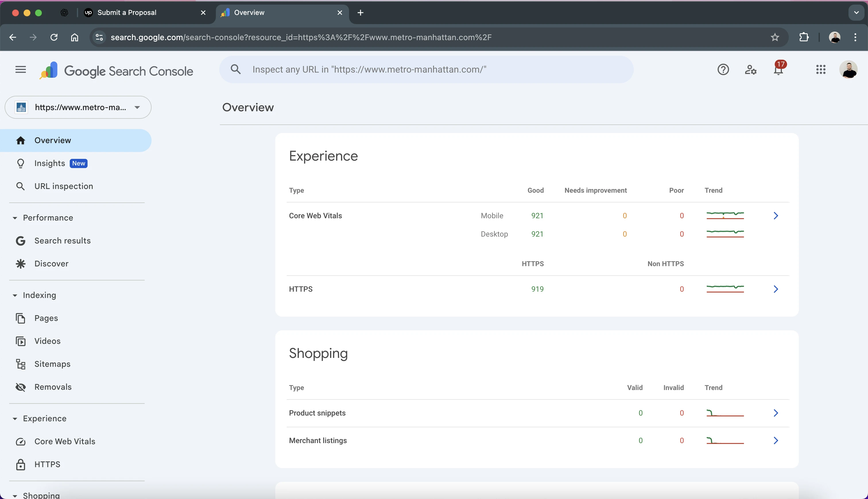
Task: Open Merchant listings report chevron
Action: (x=776, y=441)
